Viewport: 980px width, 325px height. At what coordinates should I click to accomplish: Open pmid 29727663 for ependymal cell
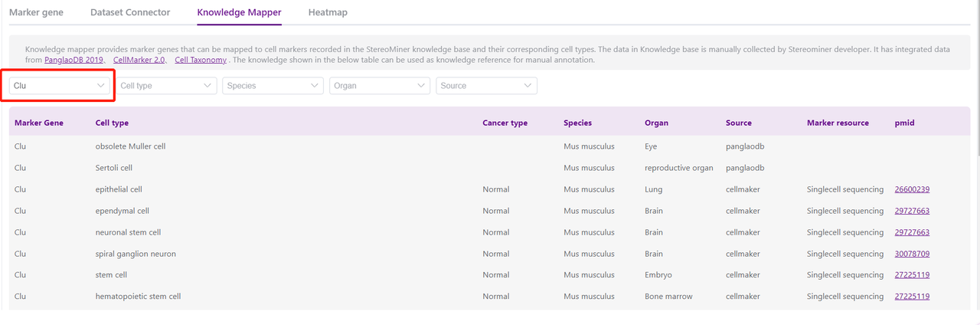point(912,211)
